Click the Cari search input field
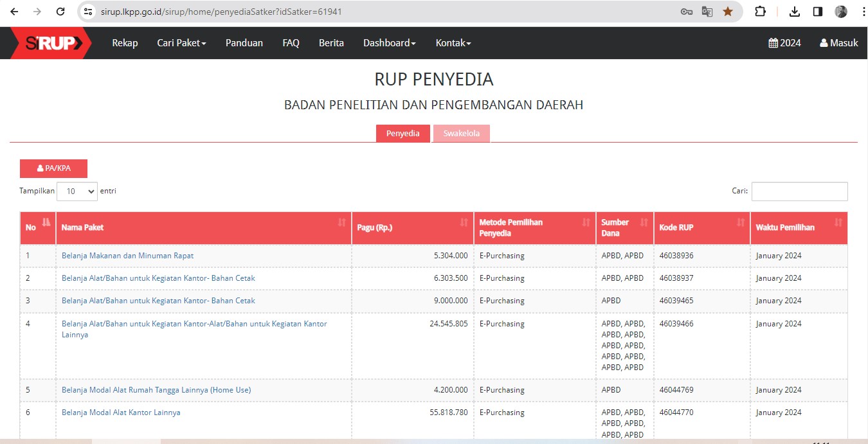Screen dimensions: 868x444 (x=799, y=191)
